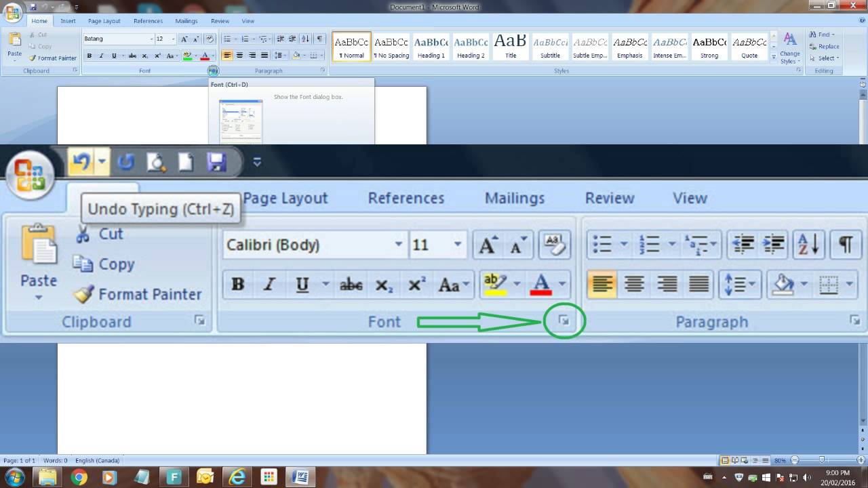
Task: Click Numbering list icon in enlarged Paragraph group
Action: point(649,245)
